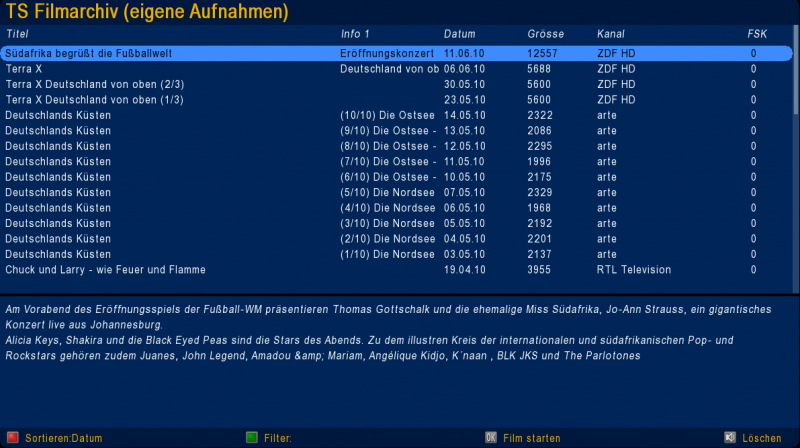Select Terra X Deutschland von oben (1/3)
The image size is (800, 448).
coord(396,100)
